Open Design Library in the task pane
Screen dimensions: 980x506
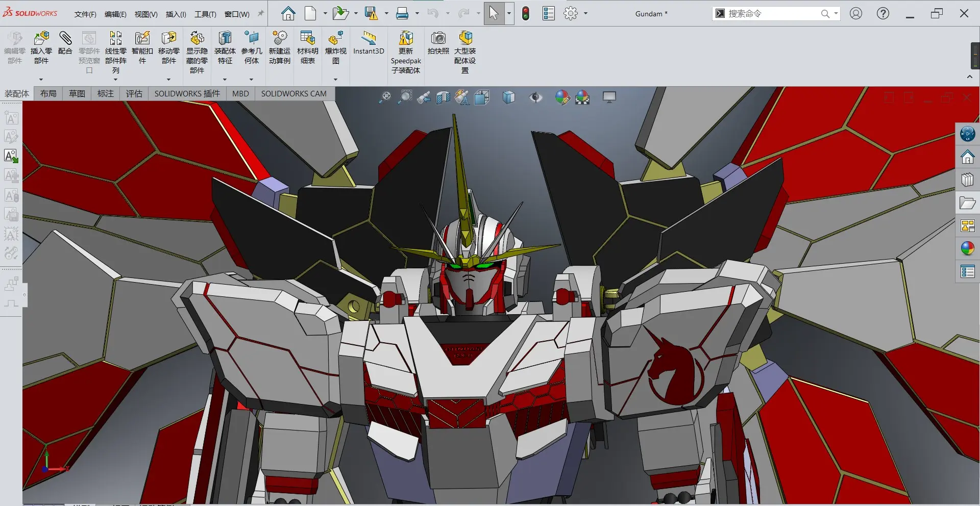point(968,180)
